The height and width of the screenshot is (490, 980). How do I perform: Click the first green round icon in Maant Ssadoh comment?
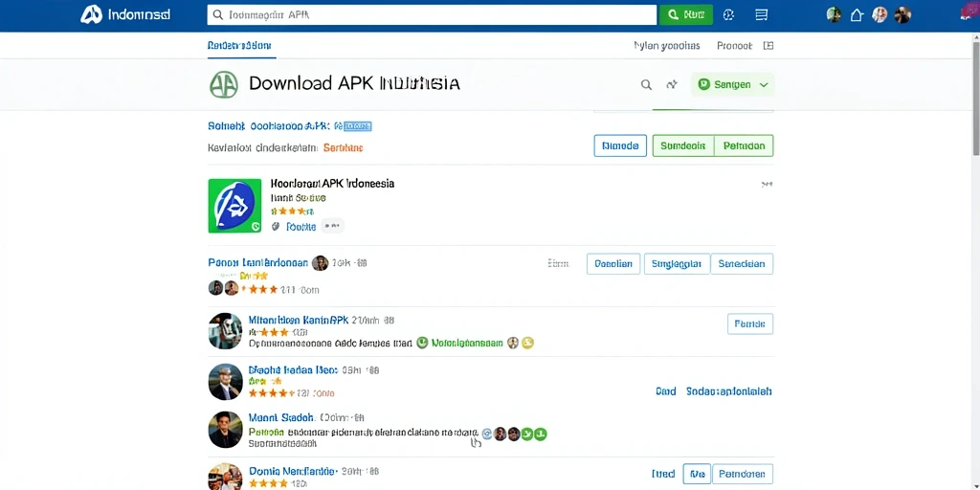click(x=527, y=434)
